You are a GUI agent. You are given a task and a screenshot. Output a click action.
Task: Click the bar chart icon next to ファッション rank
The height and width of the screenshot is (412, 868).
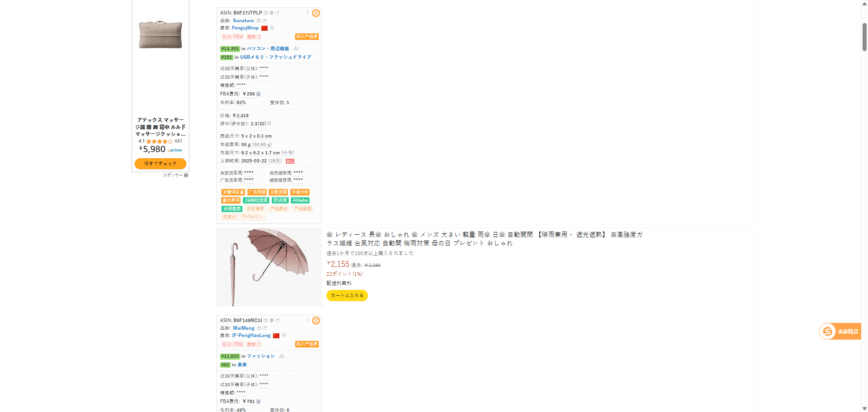tap(282, 356)
